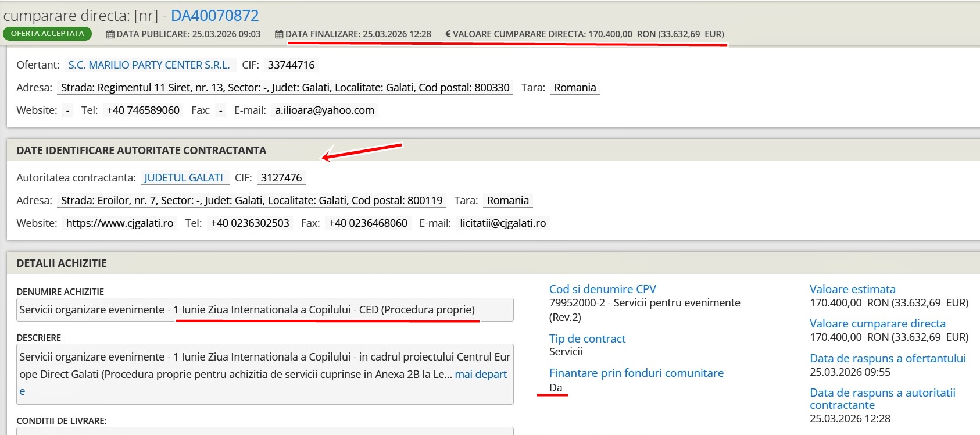Click the DETALII ACHIZITIE section header
The height and width of the screenshot is (435, 980).
coord(62,263)
